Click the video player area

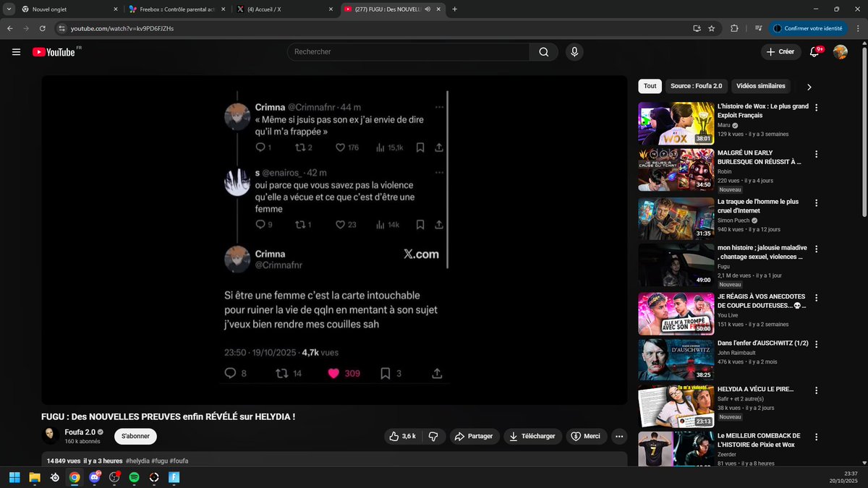point(334,240)
